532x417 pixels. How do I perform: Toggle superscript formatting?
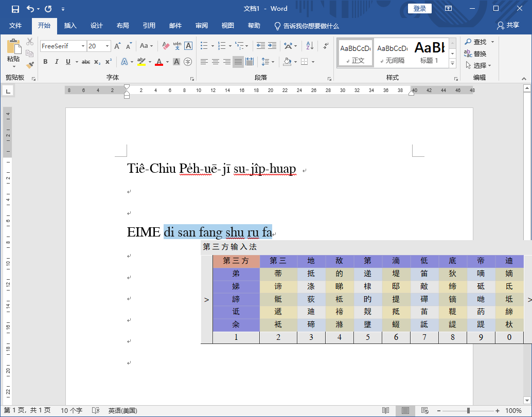(x=108, y=62)
